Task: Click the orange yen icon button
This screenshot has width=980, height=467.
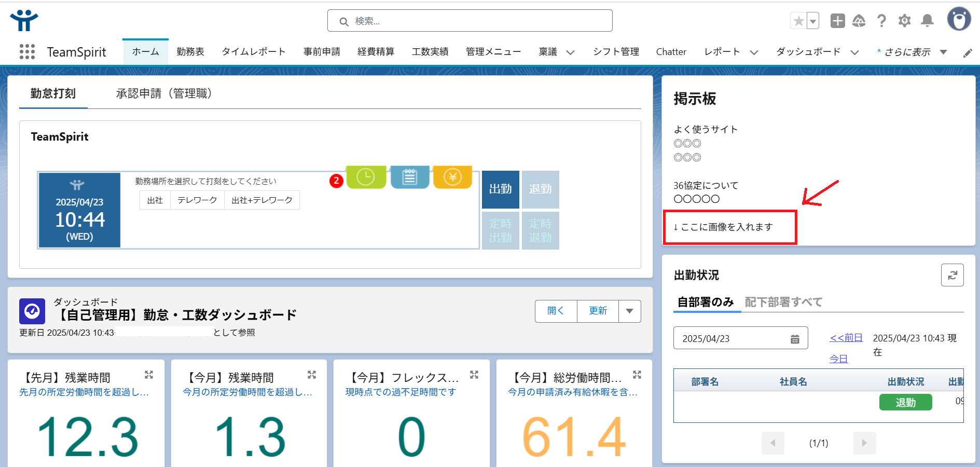Action: coord(452,177)
